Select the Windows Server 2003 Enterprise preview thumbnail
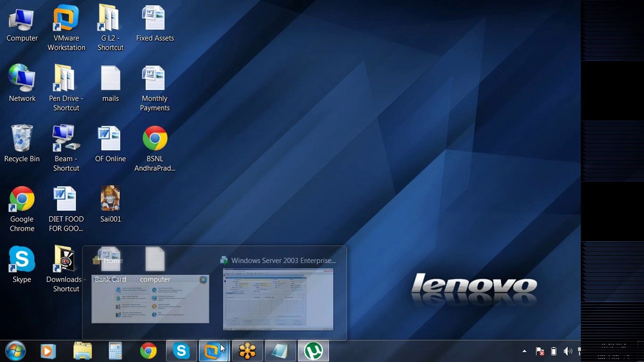Screen dimensions: 644x362 pyautogui.click(x=278, y=299)
